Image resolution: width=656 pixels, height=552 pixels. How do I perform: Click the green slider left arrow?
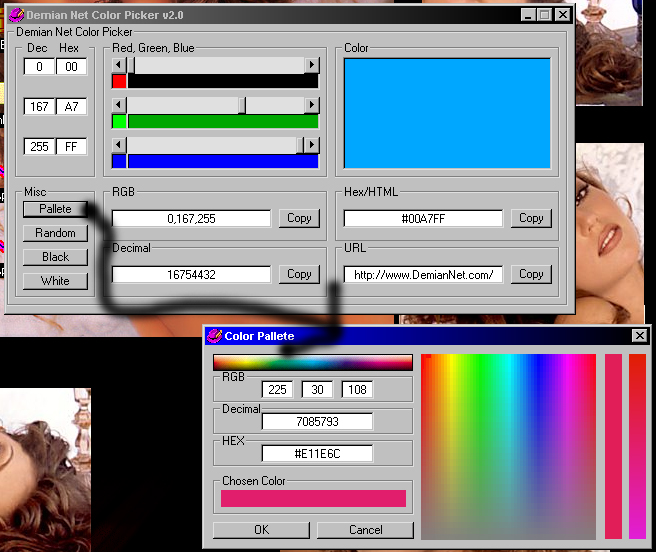tap(119, 105)
